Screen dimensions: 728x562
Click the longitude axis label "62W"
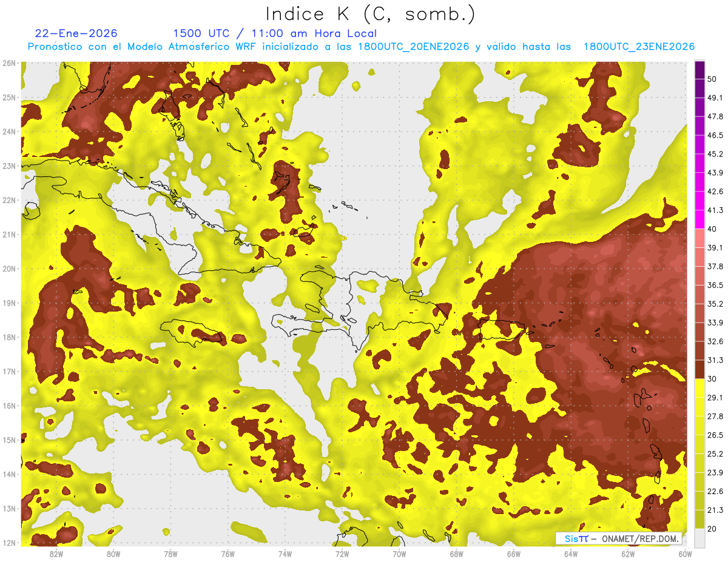[x=629, y=554]
